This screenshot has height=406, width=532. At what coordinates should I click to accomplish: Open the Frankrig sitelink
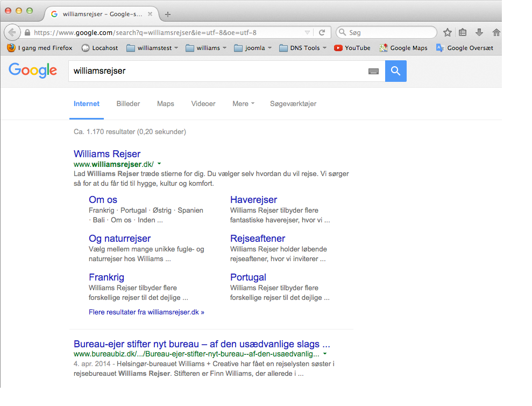click(x=107, y=277)
